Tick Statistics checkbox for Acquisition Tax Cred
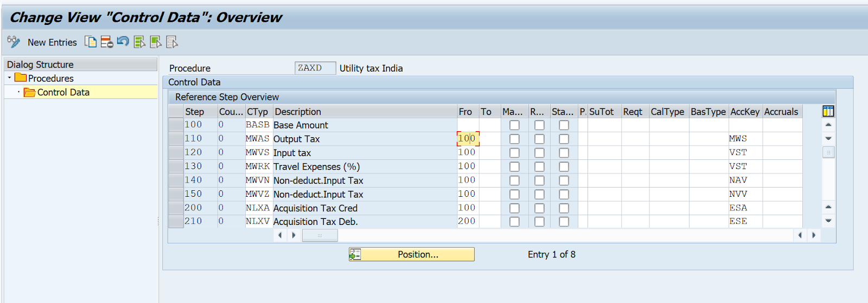This screenshot has width=868, height=303. [x=564, y=208]
